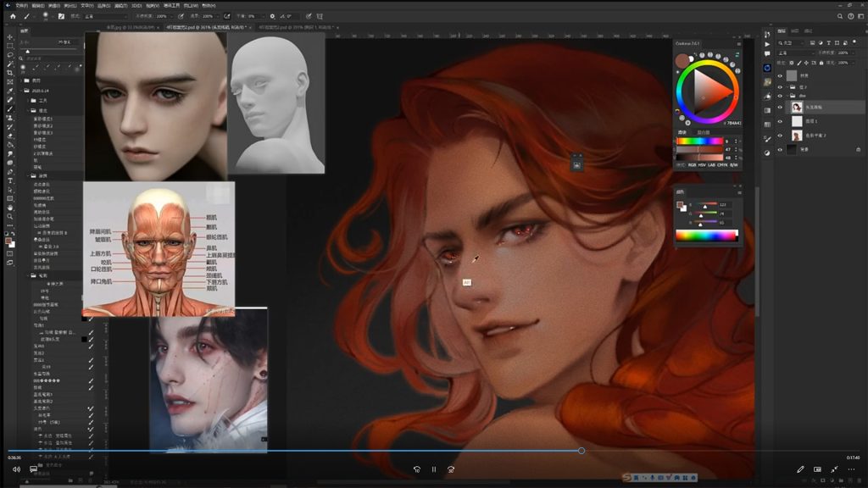This screenshot has width=868, height=488.
Task: Click the video volume speaker icon
Action: coord(16,469)
